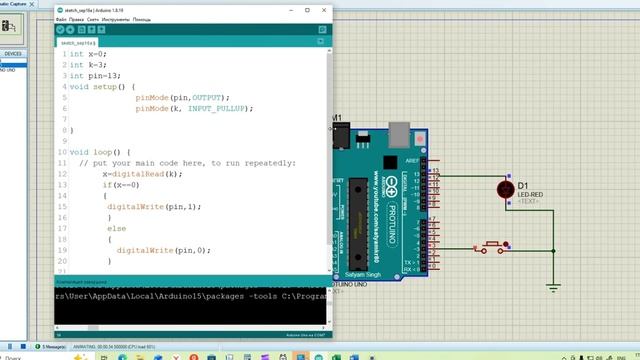Click the Arduino logo on the board
The image size is (640, 360).
[391, 186]
